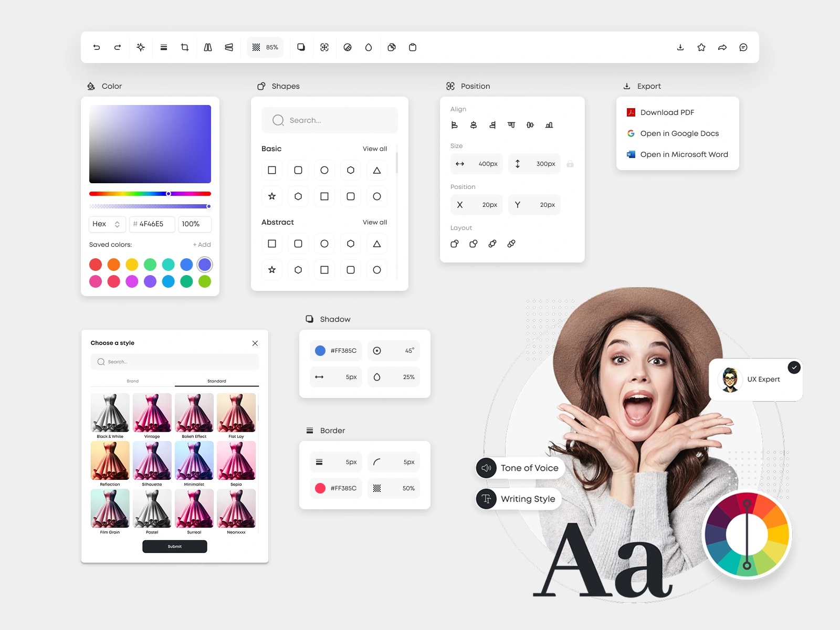Select the Crop tool icon
840x630 pixels.
pos(184,47)
